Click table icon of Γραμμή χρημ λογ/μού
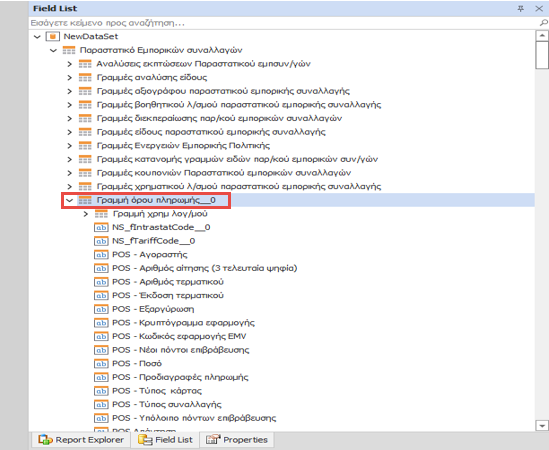 click(101, 214)
